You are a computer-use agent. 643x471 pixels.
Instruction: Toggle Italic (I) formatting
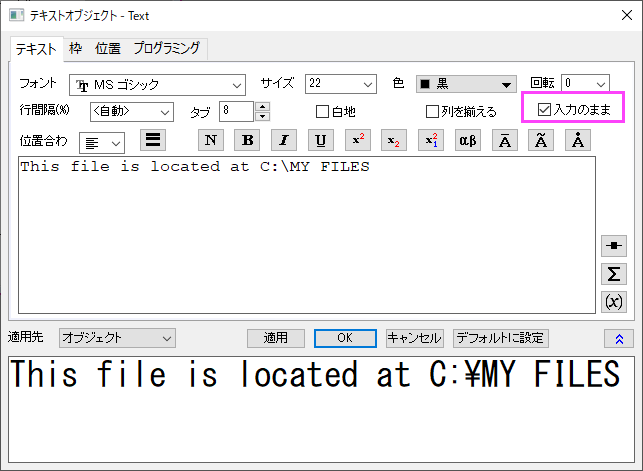284,140
